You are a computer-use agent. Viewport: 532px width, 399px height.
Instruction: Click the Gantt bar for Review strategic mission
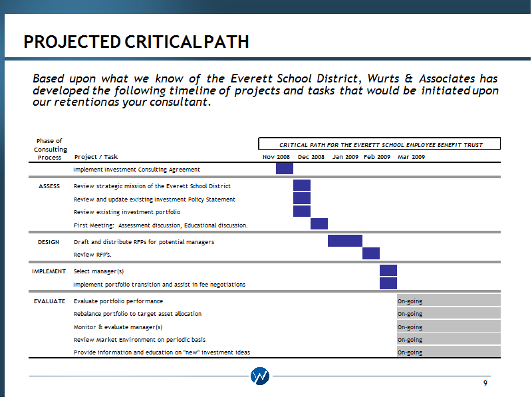click(302, 186)
